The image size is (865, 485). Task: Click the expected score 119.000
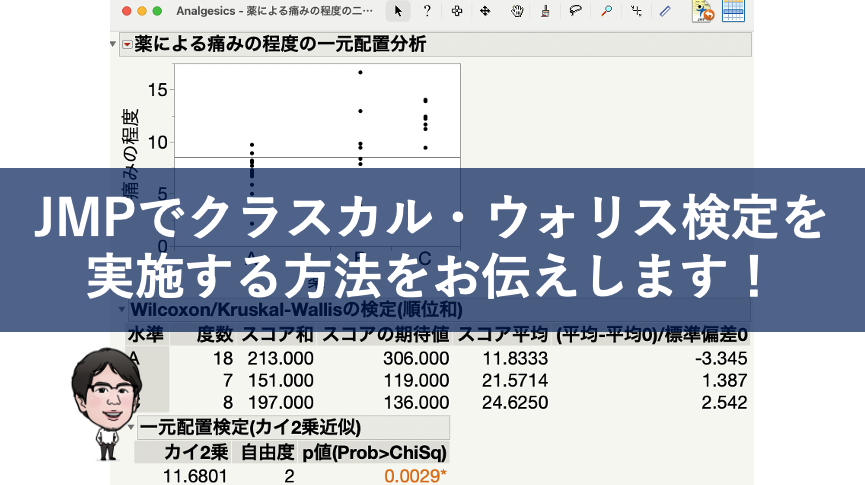point(416,381)
